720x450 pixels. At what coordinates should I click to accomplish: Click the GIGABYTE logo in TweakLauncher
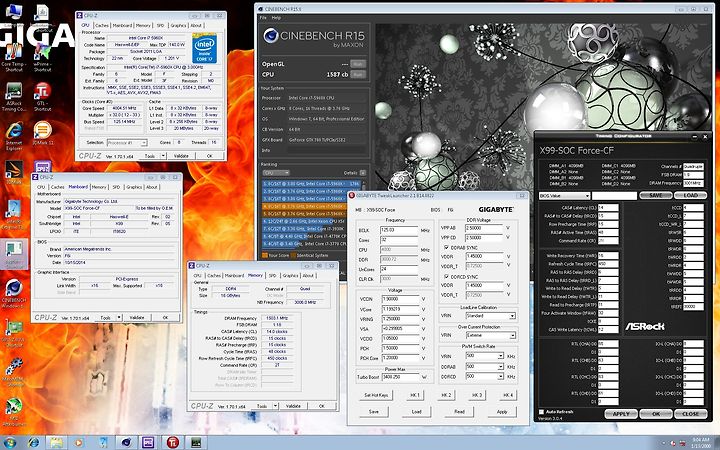pos(496,209)
